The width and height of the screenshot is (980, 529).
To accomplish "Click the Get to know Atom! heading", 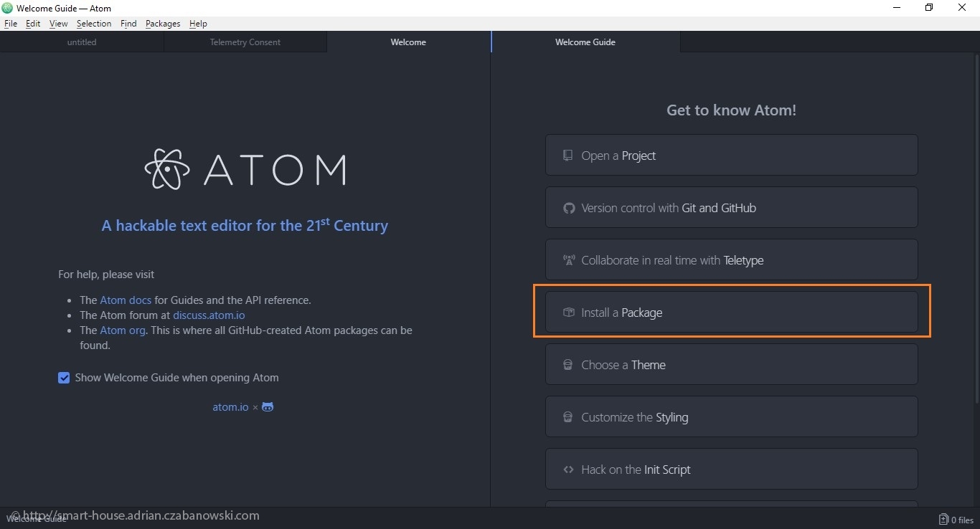I will 731,110.
